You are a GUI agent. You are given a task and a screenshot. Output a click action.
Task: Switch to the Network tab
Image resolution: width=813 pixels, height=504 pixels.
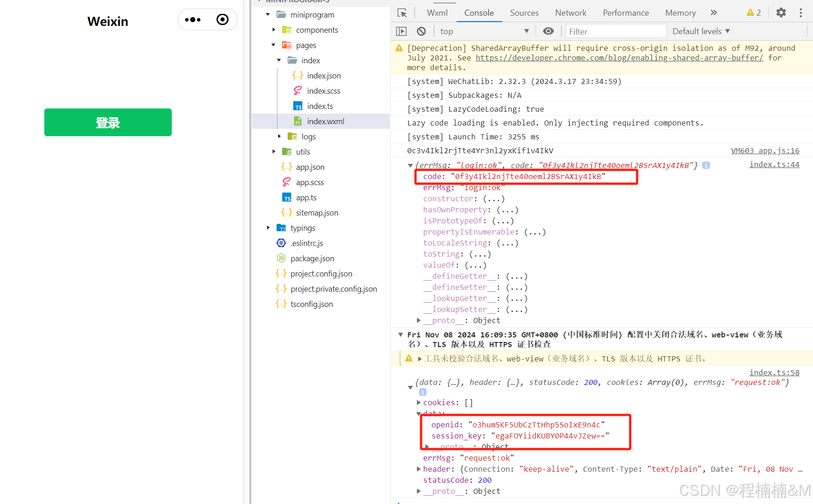571,12
